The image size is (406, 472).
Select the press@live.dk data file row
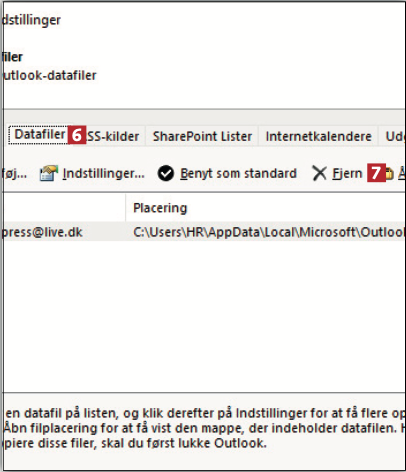tap(204, 232)
